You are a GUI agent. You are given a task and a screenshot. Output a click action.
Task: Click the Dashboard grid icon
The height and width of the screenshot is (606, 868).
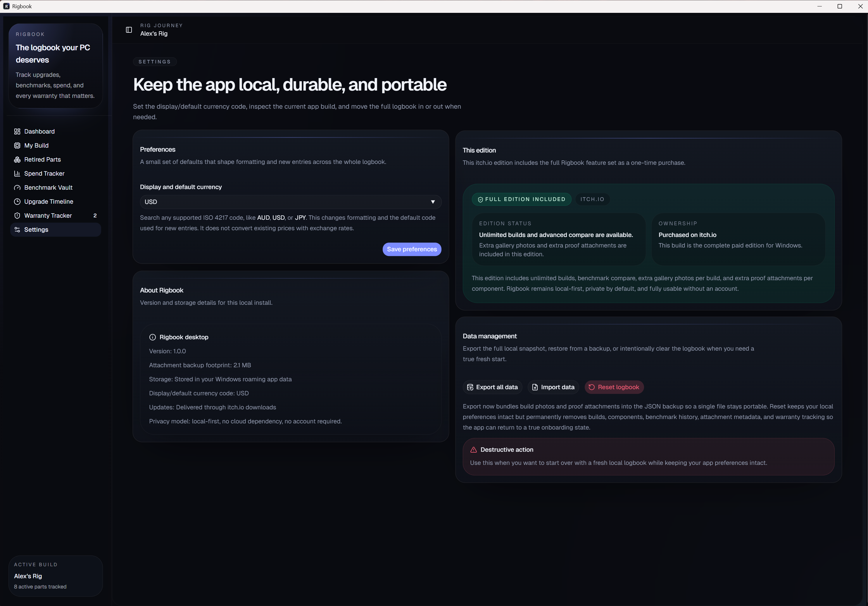tap(17, 131)
